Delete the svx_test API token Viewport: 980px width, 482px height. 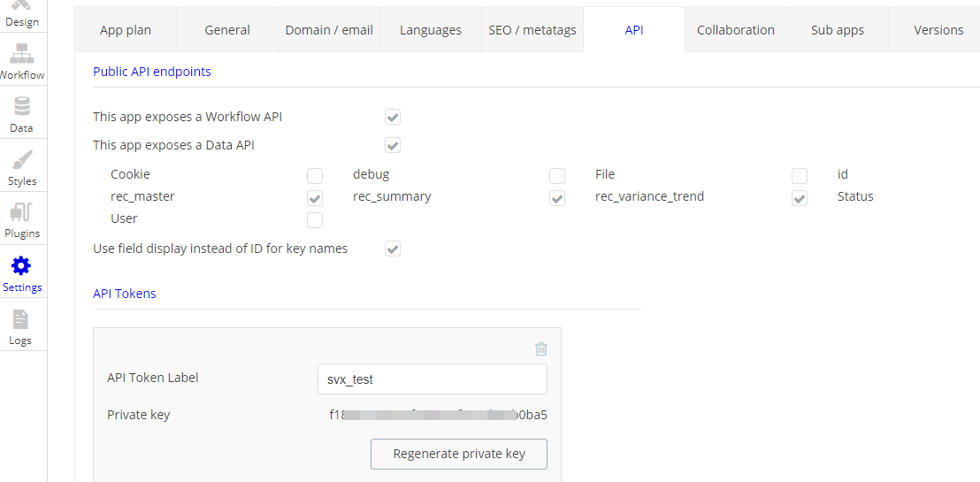pos(541,349)
